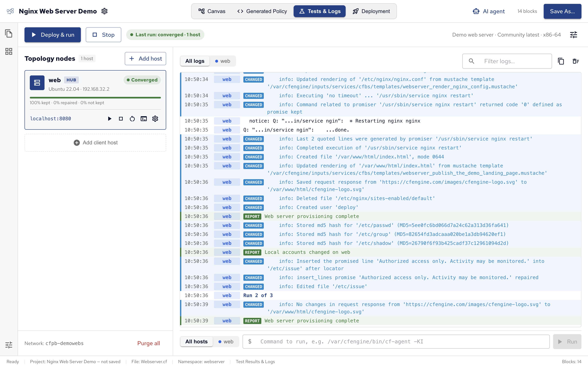Open terminal for web host
Viewport: 588px width, 367px height.
(144, 119)
